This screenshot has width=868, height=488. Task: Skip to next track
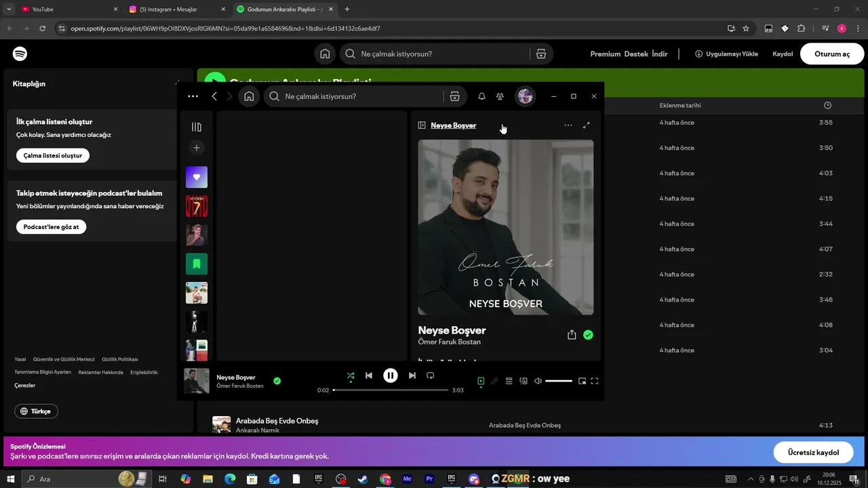412,375
